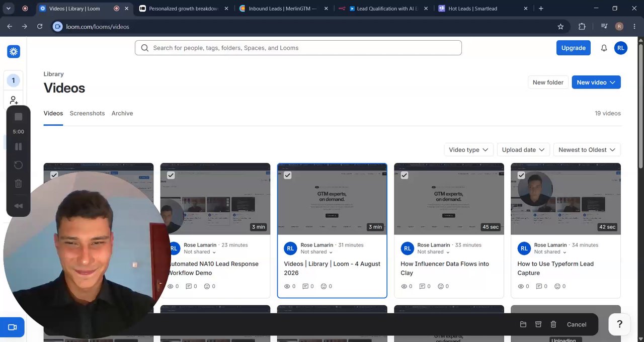
Task: Focus the Search for people, tags, folders field
Action: pos(298,48)
